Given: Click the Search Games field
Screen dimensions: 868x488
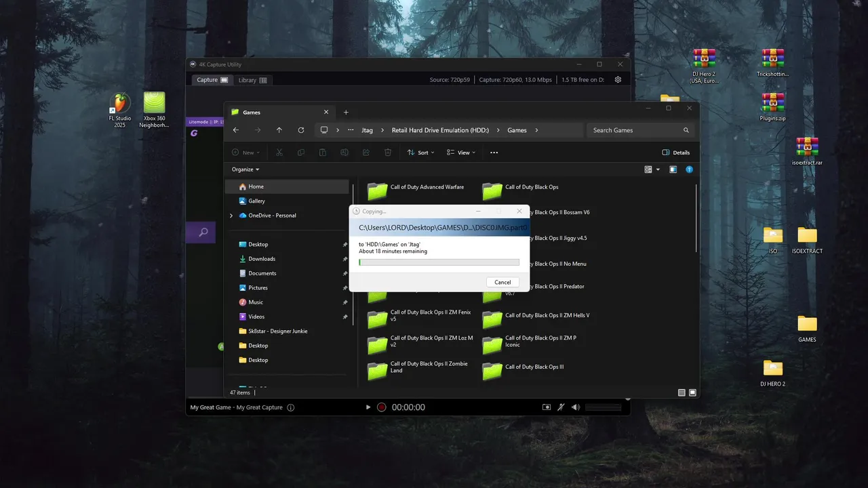Looking at the screenshot, I should coord(640,130).
